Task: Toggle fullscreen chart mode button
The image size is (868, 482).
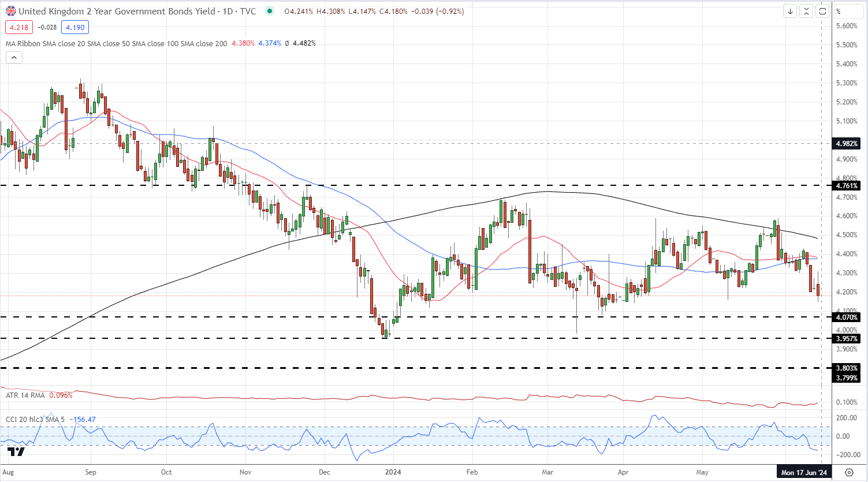Action: point(822,11)
